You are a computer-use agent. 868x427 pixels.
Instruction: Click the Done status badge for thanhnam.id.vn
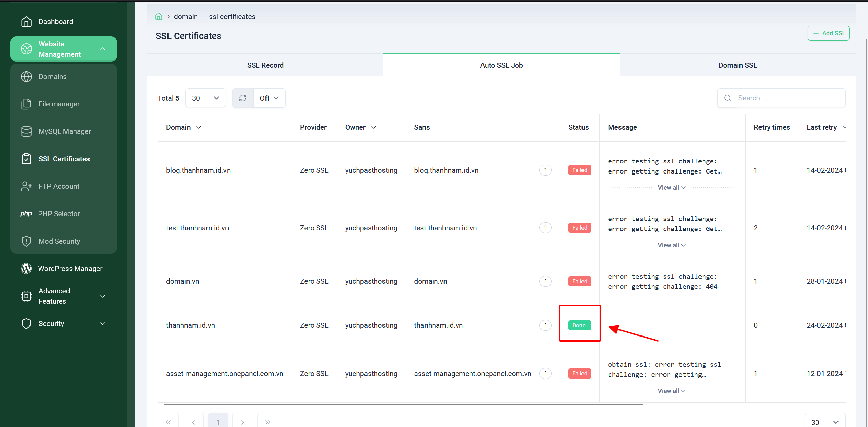pos(579,325)
